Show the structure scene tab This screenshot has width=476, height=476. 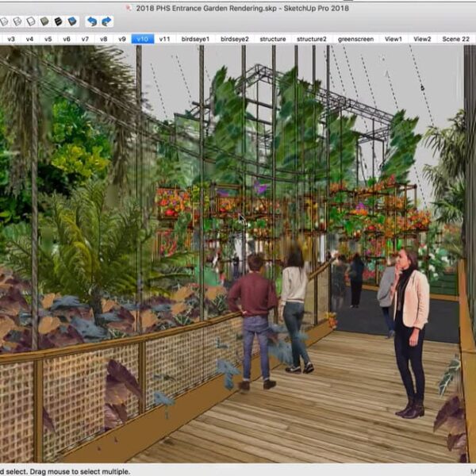pyautogui.click(x=272, y=38)
